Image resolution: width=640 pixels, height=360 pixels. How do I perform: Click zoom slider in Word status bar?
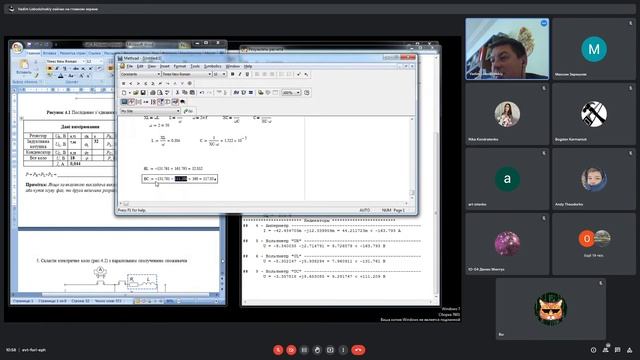[198, 301]
